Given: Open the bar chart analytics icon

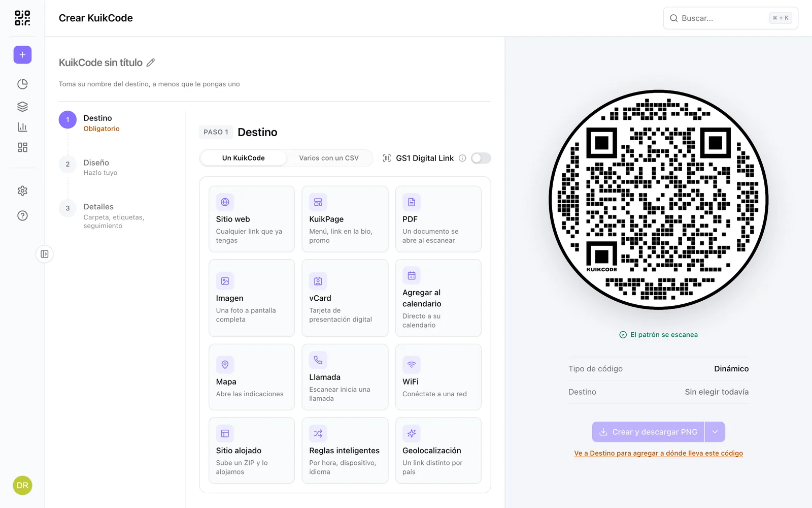Looking at the screenshot, I should tap(22, 127).
